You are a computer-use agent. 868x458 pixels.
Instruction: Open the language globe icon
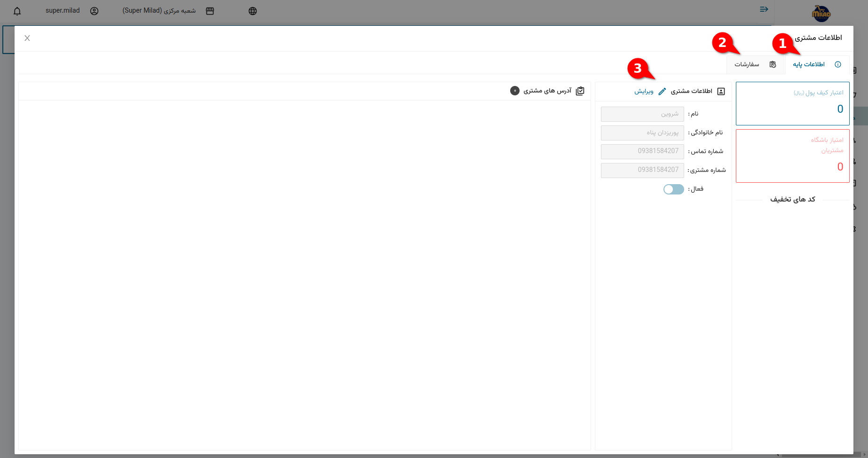click(253, 11)
